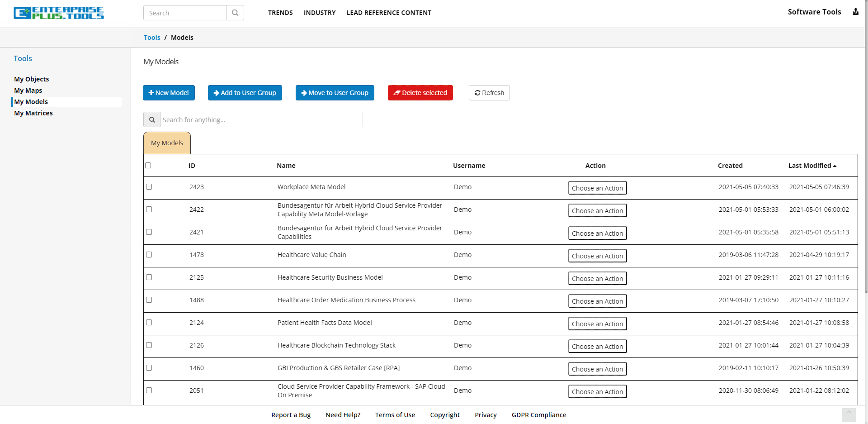Check the Workplace Meta Model row
This screenshot has width=868, height=424.
(x=149, y=186)
